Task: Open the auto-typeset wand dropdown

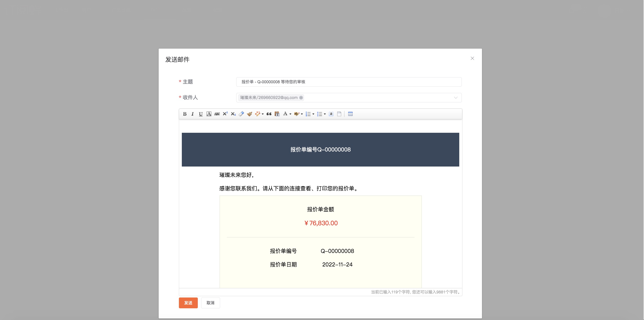Action: (x=263, y=114)
